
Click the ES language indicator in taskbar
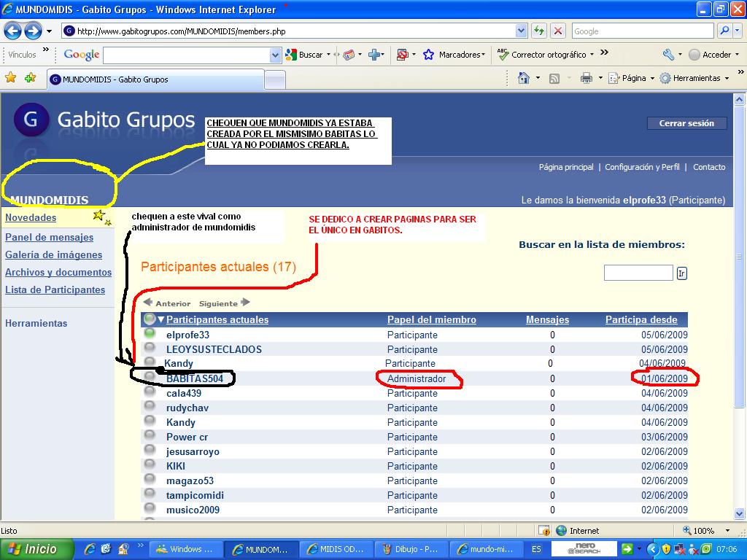pos(536,549)
